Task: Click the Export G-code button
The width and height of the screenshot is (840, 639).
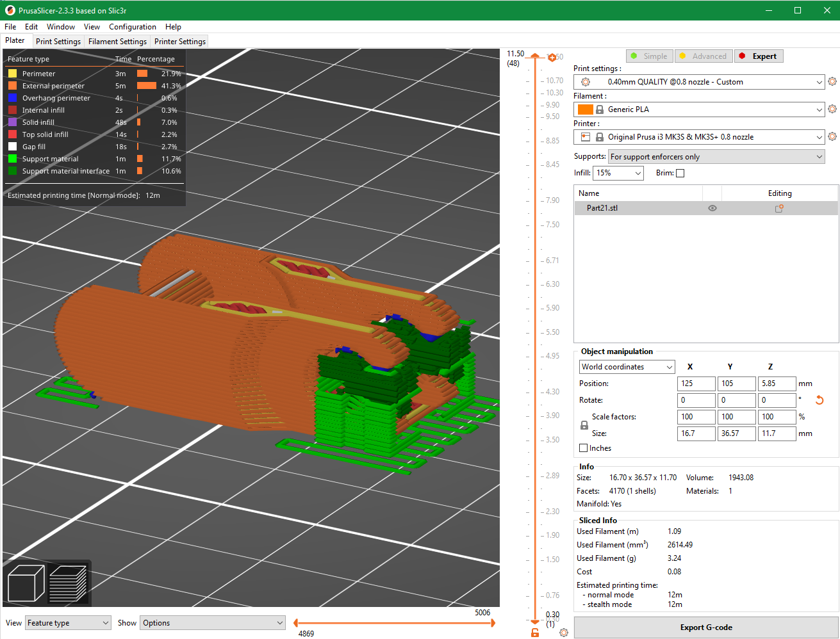Action: (706, 627)
